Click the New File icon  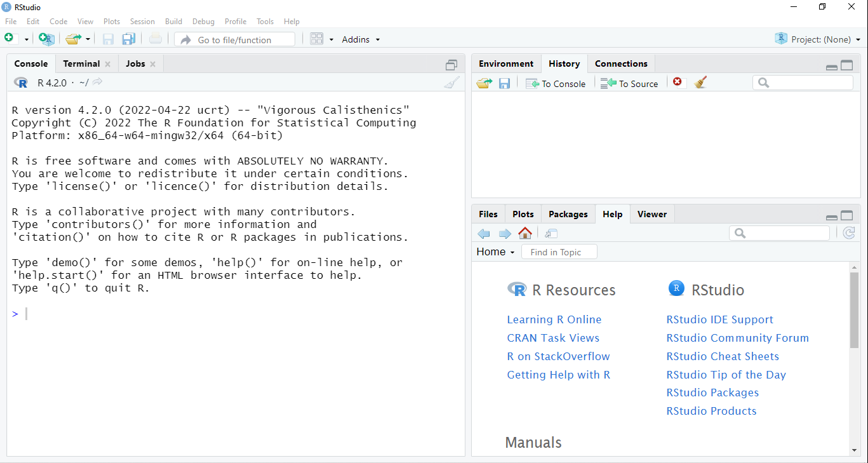click(9, 39)
